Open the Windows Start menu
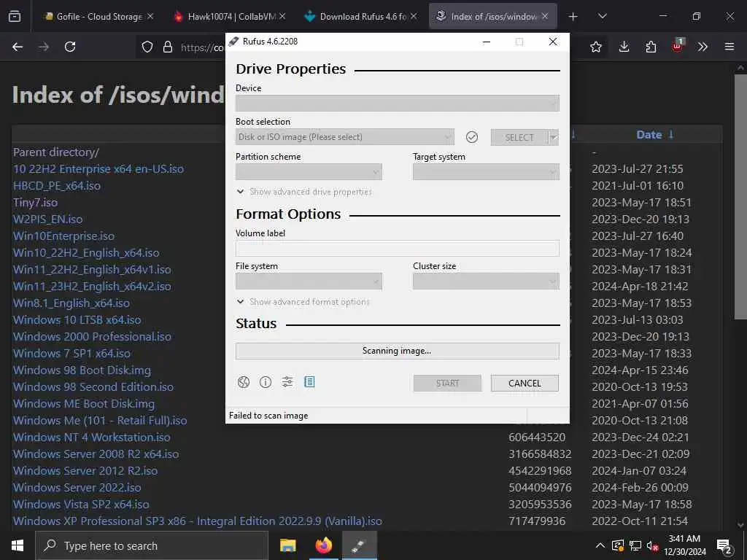The width and height of the screenshot is (747, 560). 18,545
